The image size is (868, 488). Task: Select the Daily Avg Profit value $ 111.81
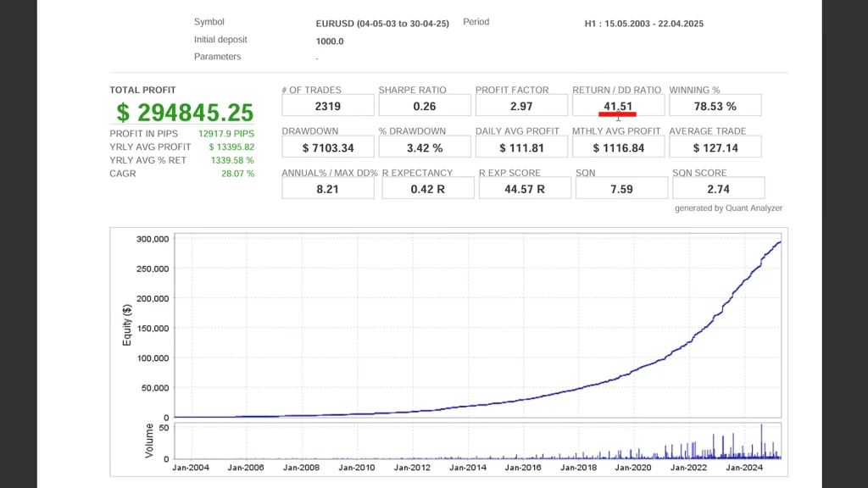(521, 147)
